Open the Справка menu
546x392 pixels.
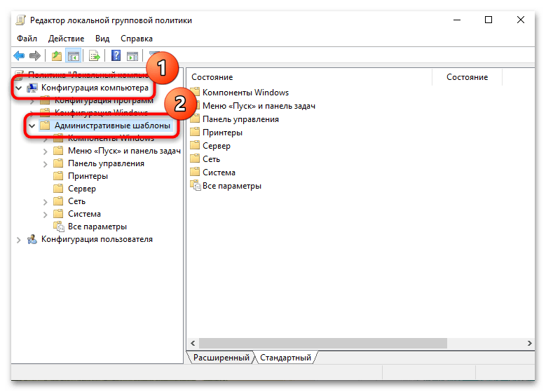pyautogui.click(x=137, y=39)
